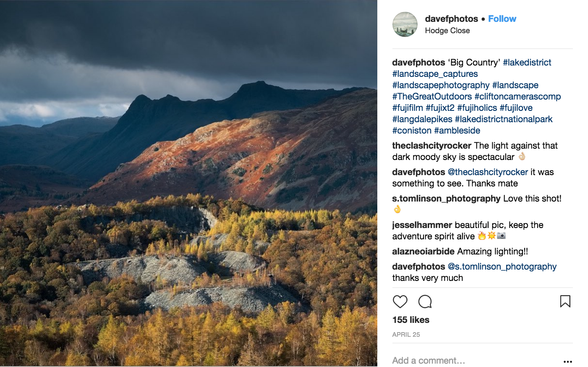Open the three-dot more options menu
Screen dimensions: 588x367
pyautogui.click(x=568, y=362)
